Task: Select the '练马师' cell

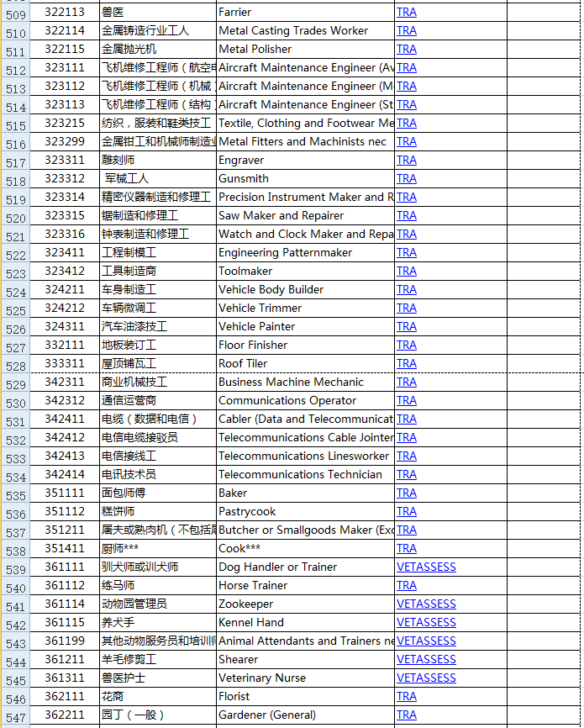Action: (x=158, y=585)
